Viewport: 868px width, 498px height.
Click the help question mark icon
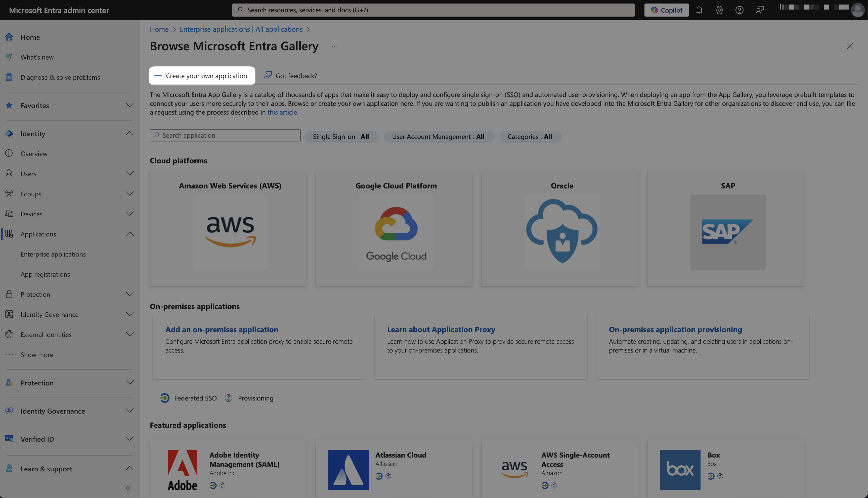(x=739, y=10)
